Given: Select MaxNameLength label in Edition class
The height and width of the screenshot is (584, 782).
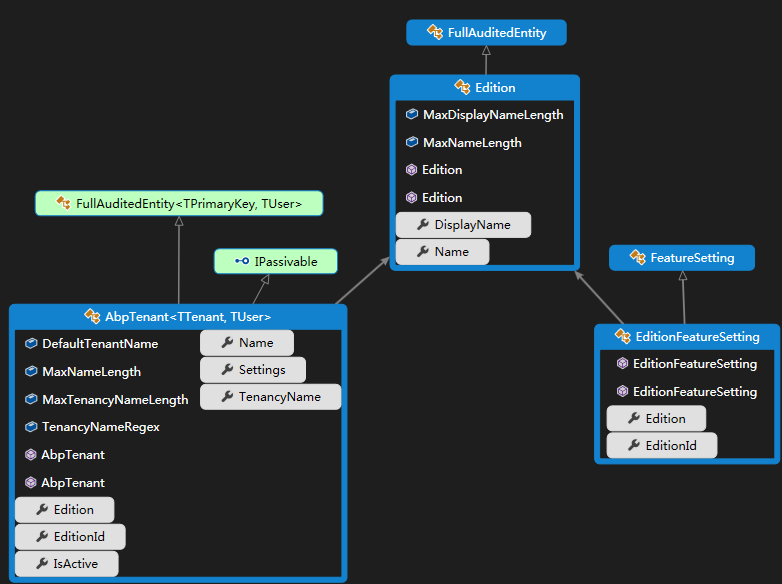Looking at the screenshot, I should tap(472, 143).
